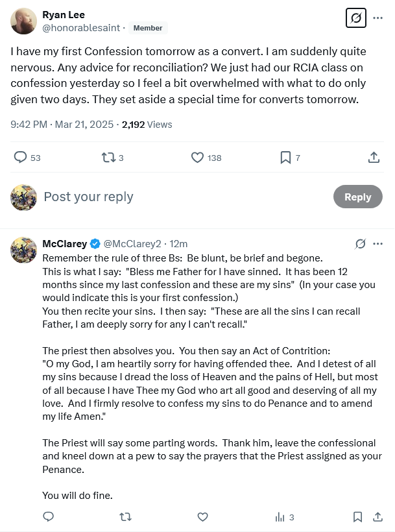Share Ryan Lee's post via the share icon
The height and width of the screenshot is (532, 395).
click(374, 158)
